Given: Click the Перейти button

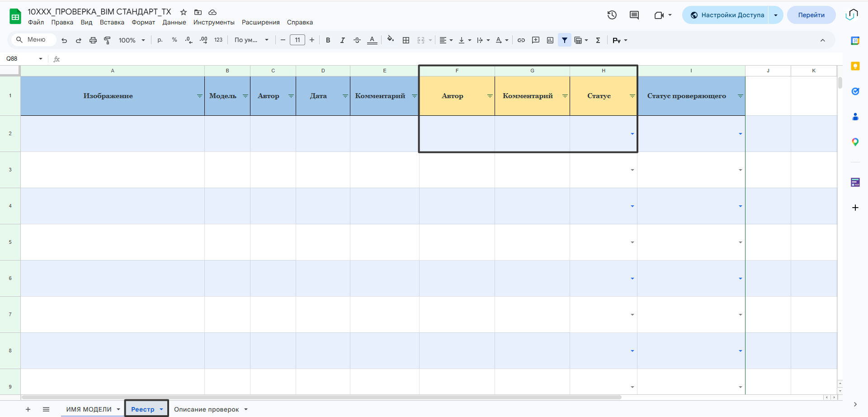Looking at the screenshot, I should [811, 15].
